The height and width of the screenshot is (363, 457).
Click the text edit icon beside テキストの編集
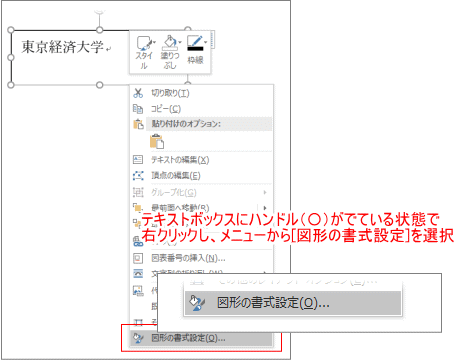tap(138, 160)
